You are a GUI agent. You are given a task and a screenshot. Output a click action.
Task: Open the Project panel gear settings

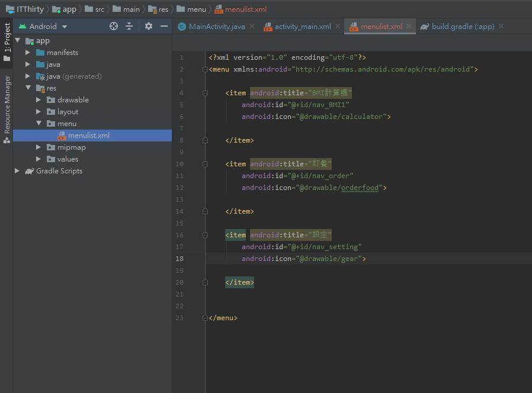click(x=149, y=26)
